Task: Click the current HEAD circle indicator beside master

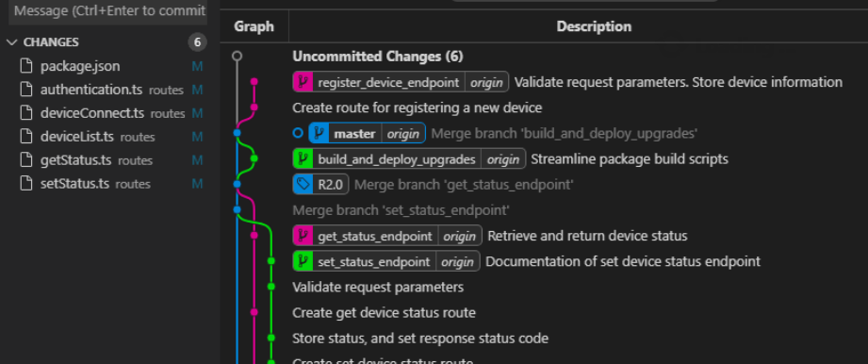Action: [x=298, y=133]
